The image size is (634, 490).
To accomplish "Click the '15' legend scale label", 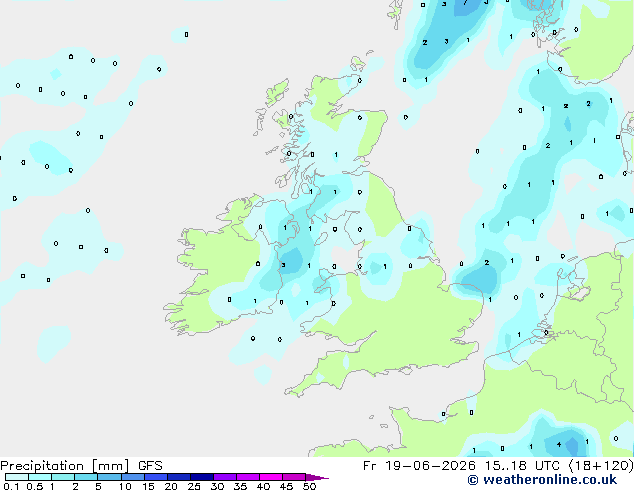I will point(148,486).
